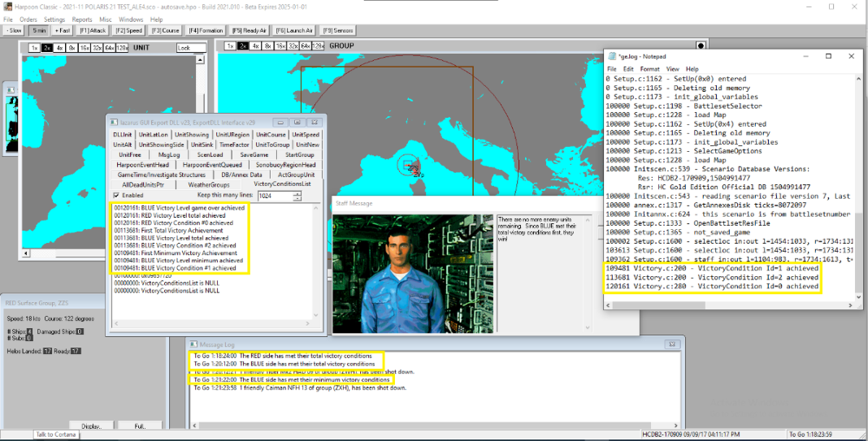868x441 pixels.
Task: Open the Orders menu in Harpoon Classic
Action: click(28, 18)
